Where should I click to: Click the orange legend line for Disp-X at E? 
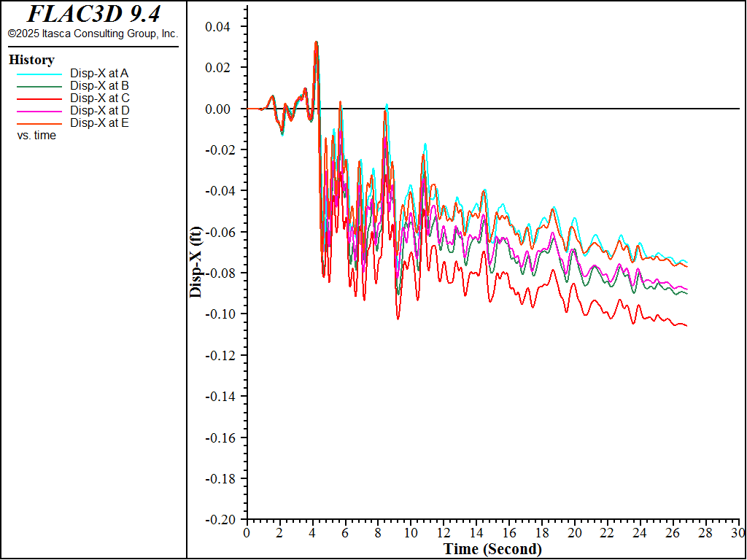tap(40, 123)
